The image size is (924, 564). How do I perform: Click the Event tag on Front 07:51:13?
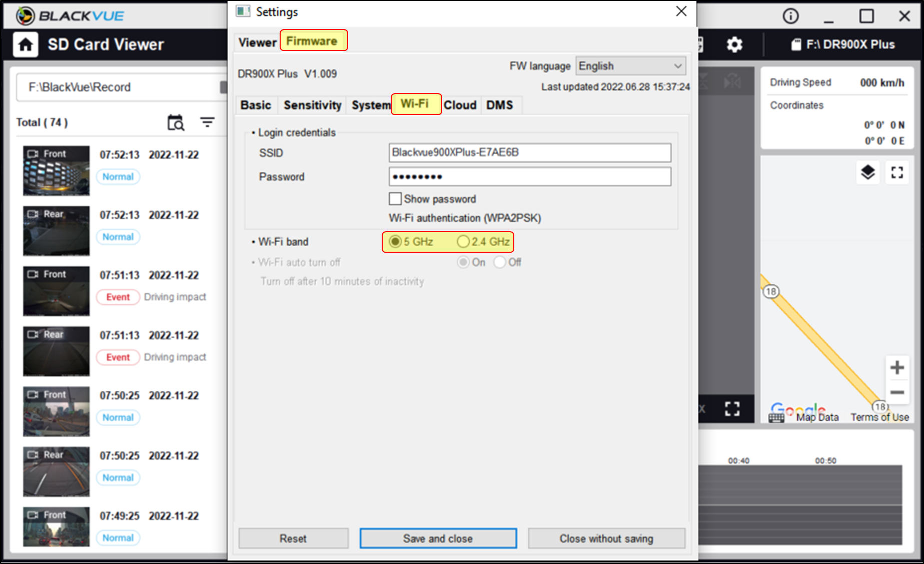(x=118, y=297)
